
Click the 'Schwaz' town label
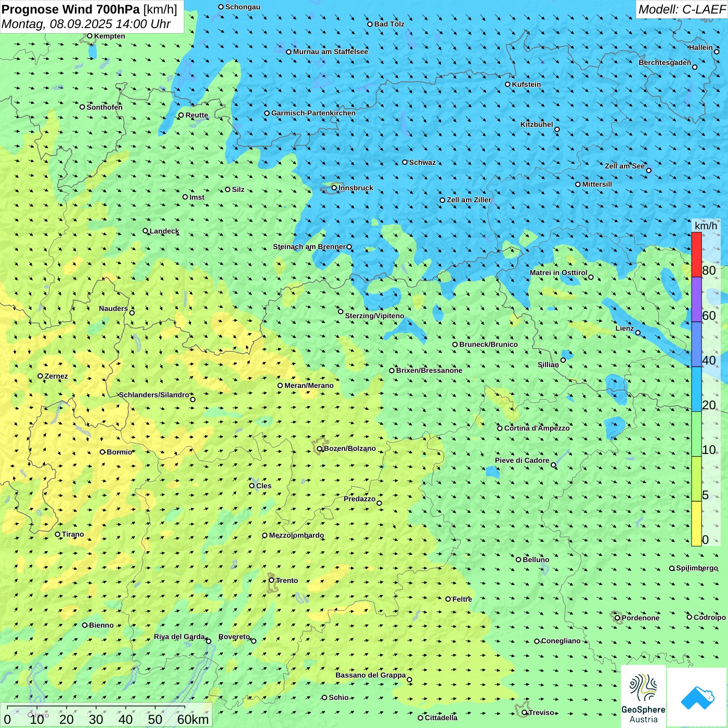(x=422, y=162)
